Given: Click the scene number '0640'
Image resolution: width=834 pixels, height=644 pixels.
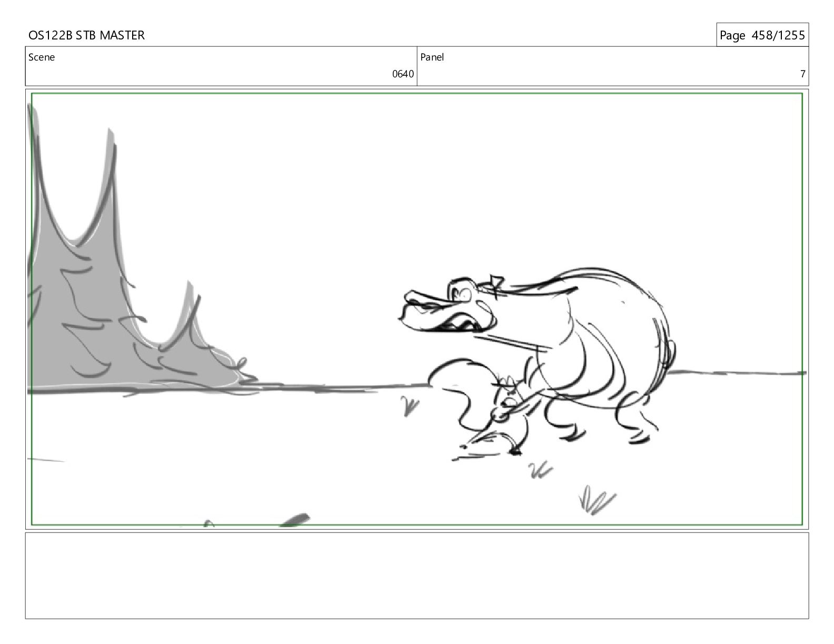Looking at the screenshot, I should pyautogui.click(x=403, y=74).
